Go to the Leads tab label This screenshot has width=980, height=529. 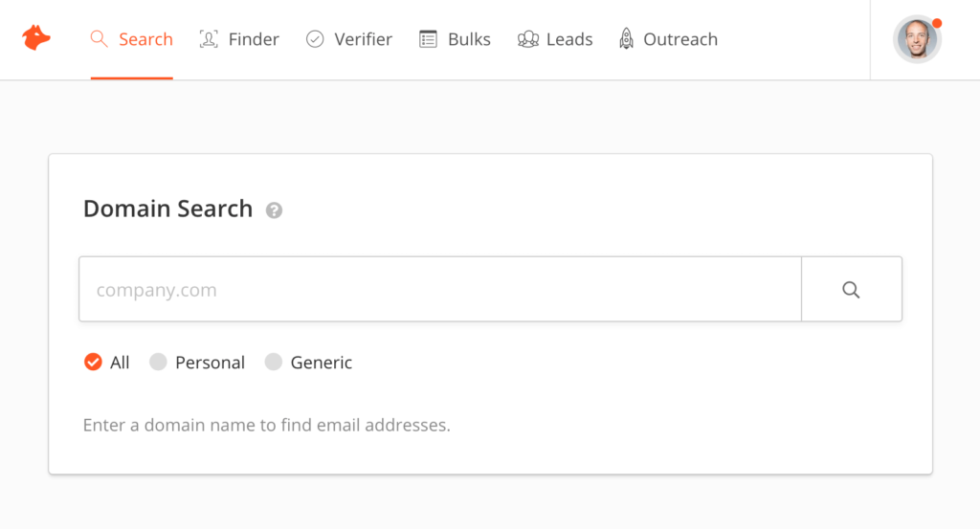(569, 39)
